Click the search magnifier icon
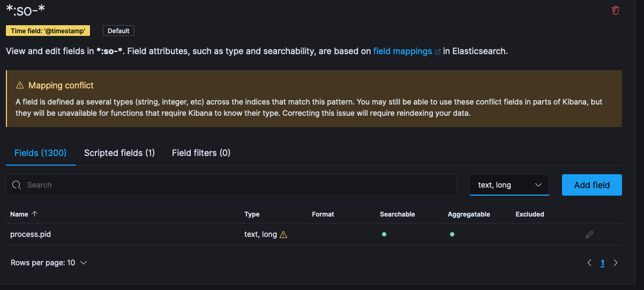Viewport: 644px width, 290px height. 17,185
